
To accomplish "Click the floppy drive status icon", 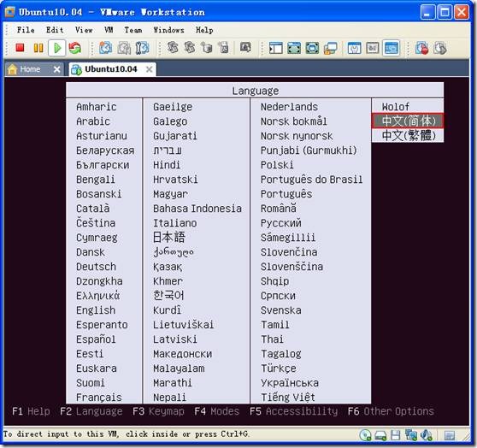I will (x=395, y=435).
